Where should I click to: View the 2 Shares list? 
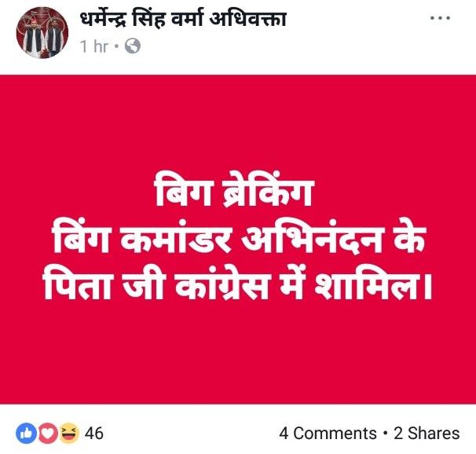pos(427,433)
